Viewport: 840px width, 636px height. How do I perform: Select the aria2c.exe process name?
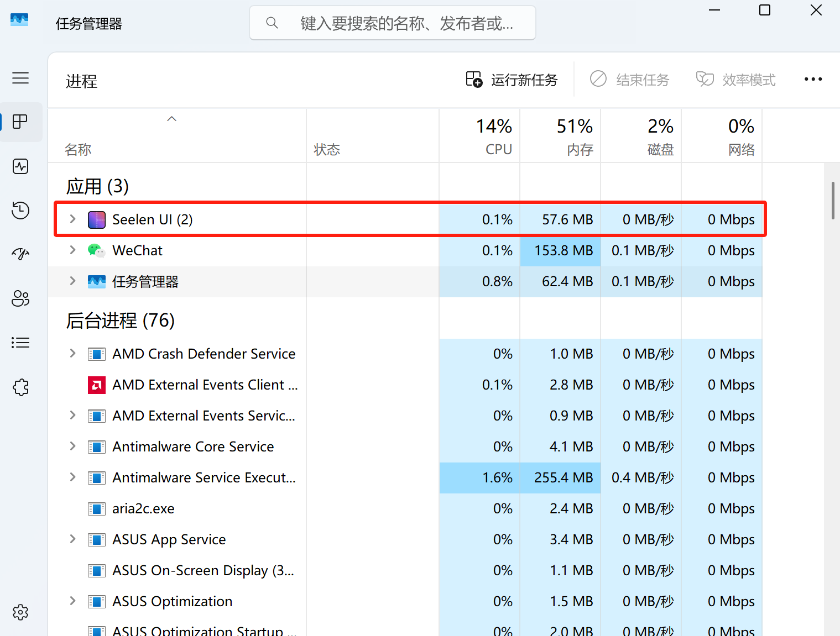143,508
